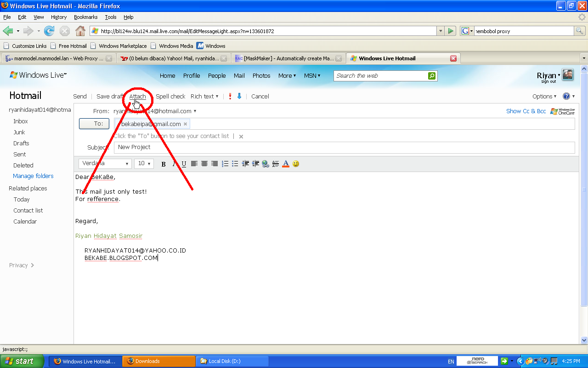Click Save draft in the toolbar
The width and height of the screenshot is (588, 368).
[x=109, y=96]
